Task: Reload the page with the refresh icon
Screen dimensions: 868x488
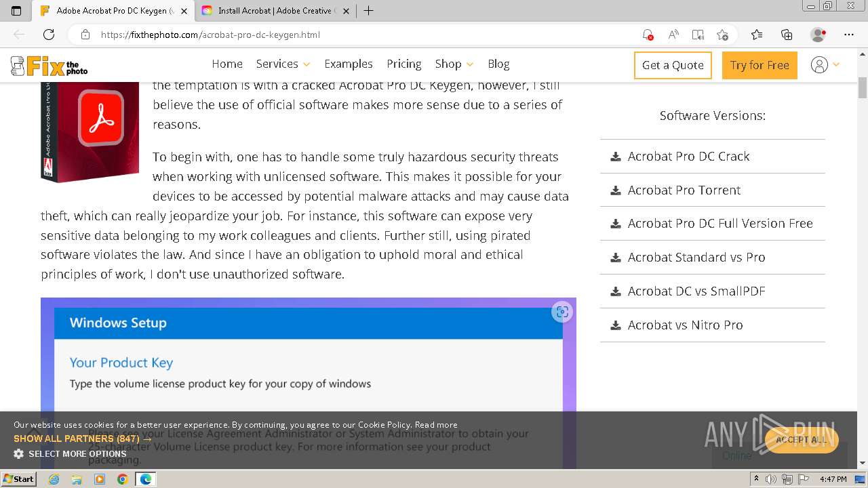Action: [49, 35]
